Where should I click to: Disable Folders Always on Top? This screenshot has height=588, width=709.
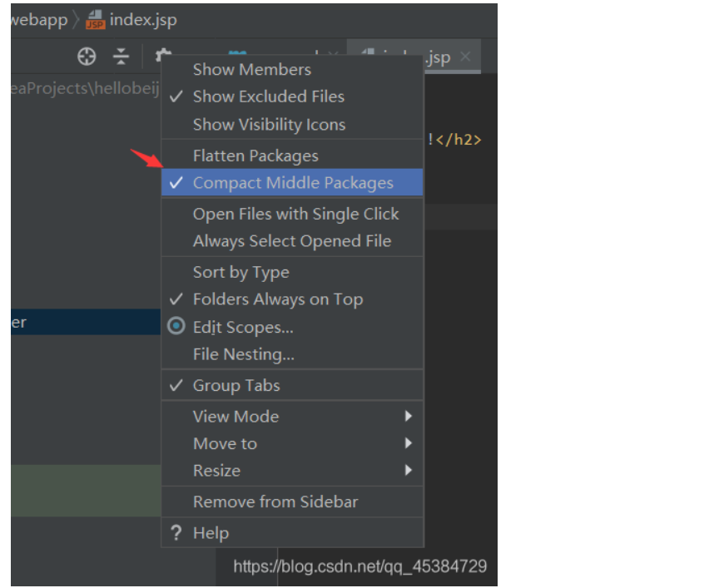277,299
